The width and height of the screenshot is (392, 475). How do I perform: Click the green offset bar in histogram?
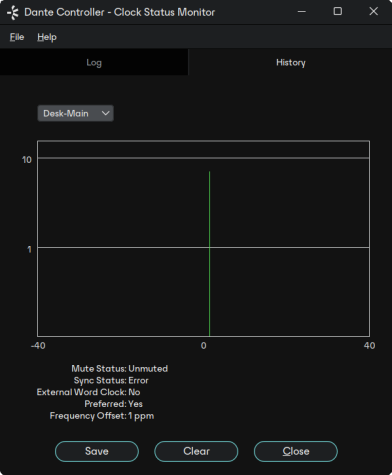point(209,254)
